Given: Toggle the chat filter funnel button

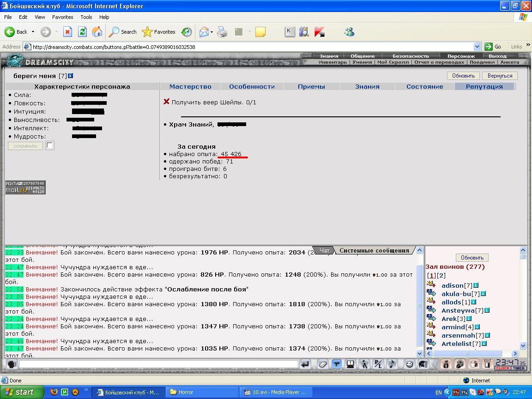Looking at the screenshot, I should pyautogui.click(x=336, y=364).
